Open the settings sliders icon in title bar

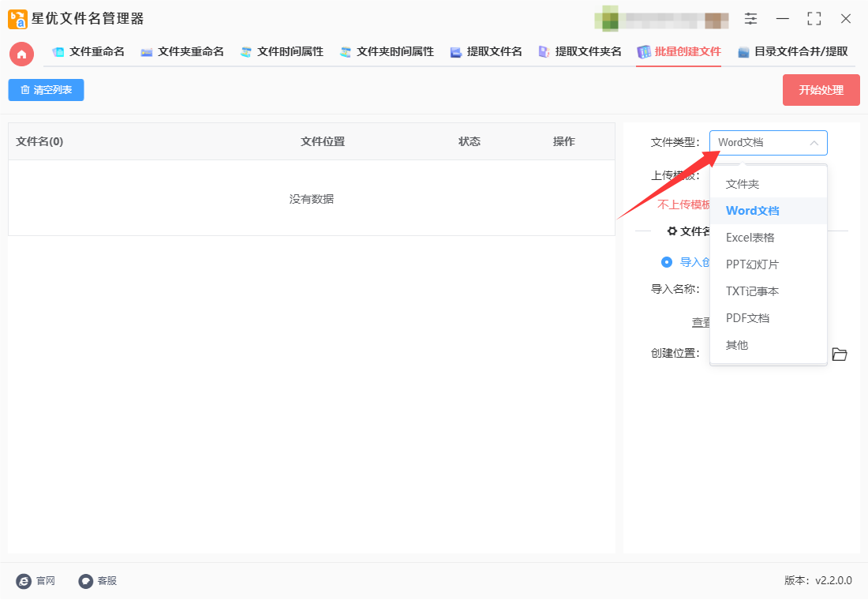(x=750, y=18)
